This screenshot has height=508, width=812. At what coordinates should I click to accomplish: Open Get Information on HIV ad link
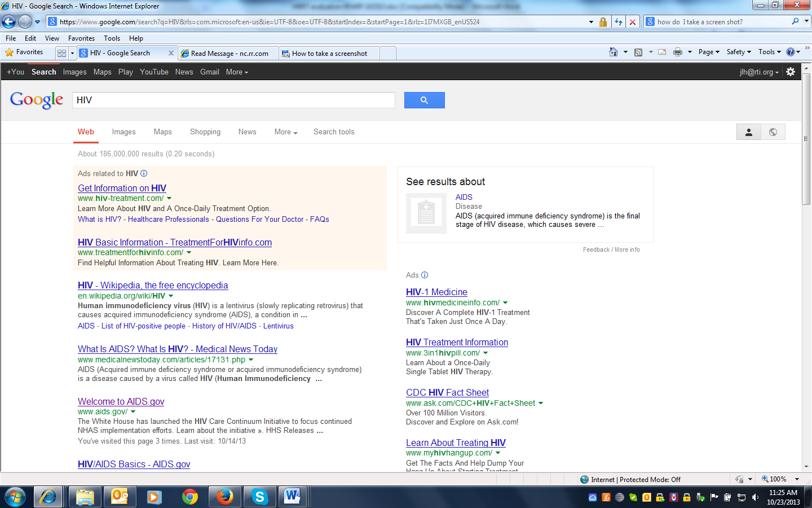click(x=122, y=188)
